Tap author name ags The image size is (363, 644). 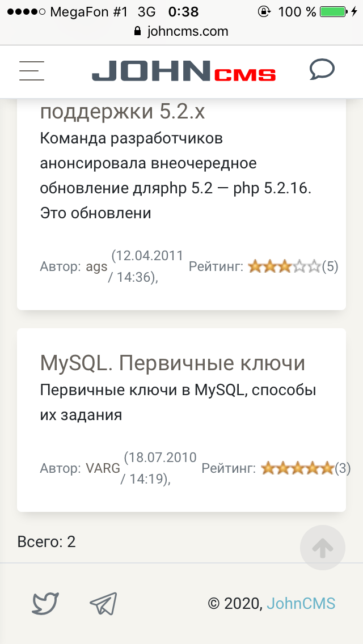[x=96, y=266]
